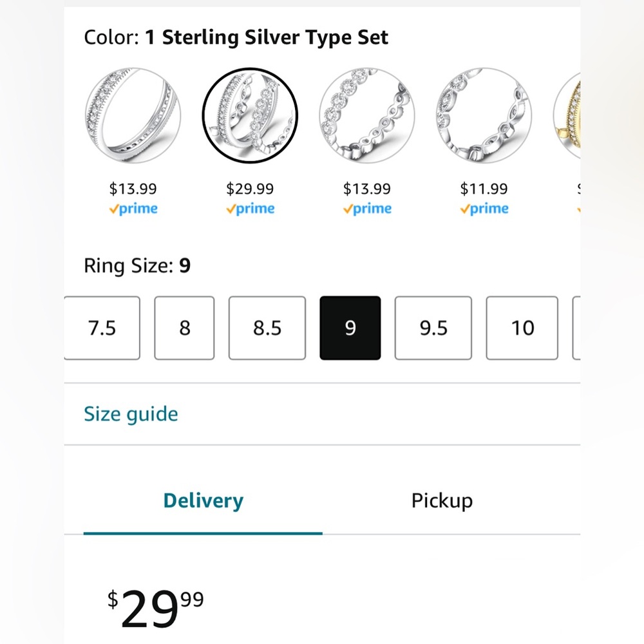Click the Color: 1 Sterling Silver Type Set label
Viewport: 644px width, 644px height.
click(x=236, y=37)
